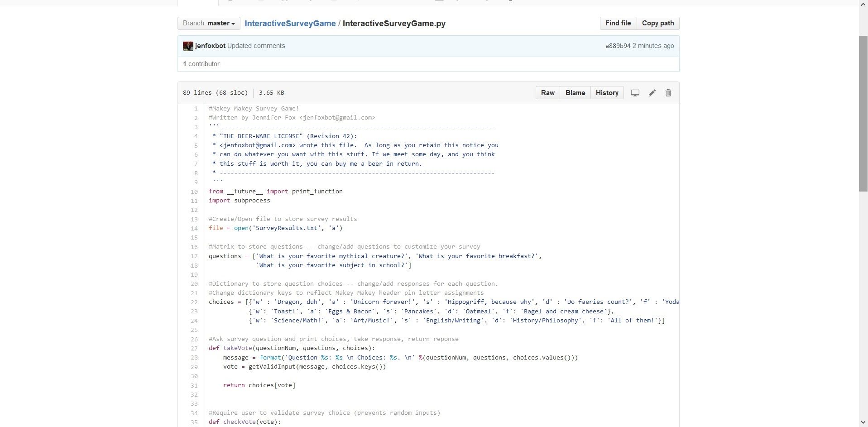Image resolution: width=868 pixels, height=427 pixels.
Task: Click the scrollbar up arrow
Action: 863,4
